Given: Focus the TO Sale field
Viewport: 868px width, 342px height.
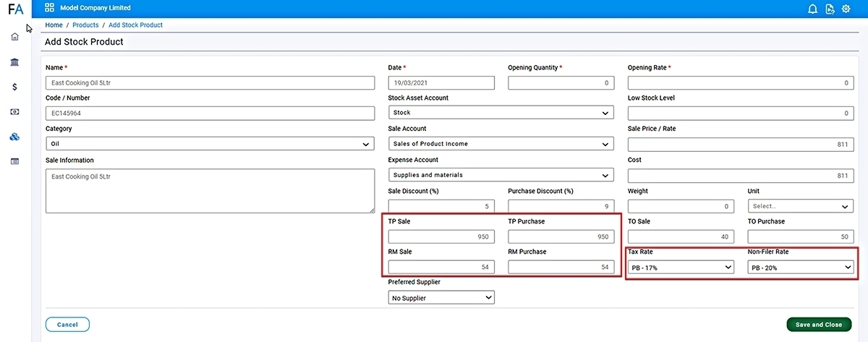Looking at the screenshot, I should [681, 236].
